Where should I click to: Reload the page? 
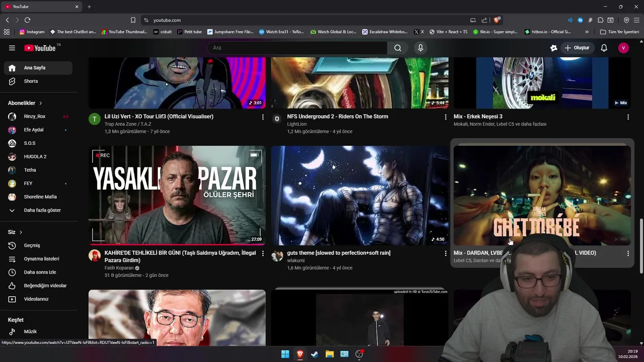coord(27,20)
